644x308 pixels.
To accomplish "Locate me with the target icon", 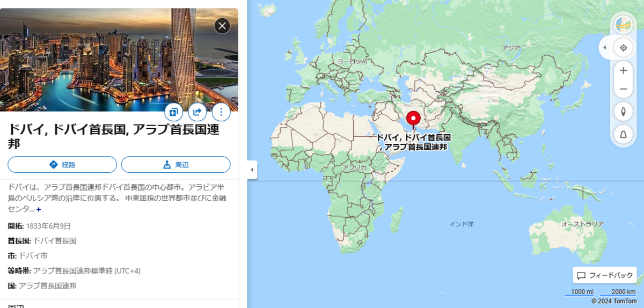I will click(623, 48).
